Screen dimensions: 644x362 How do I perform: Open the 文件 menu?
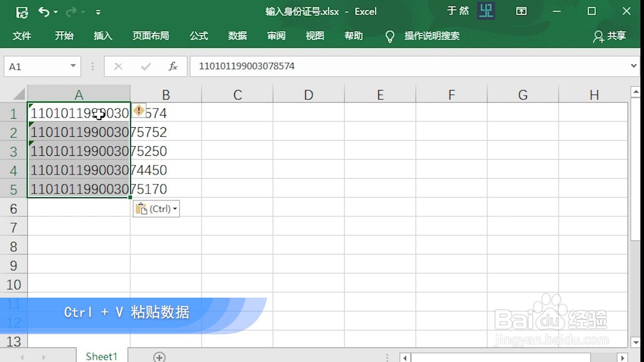(22, 36)
